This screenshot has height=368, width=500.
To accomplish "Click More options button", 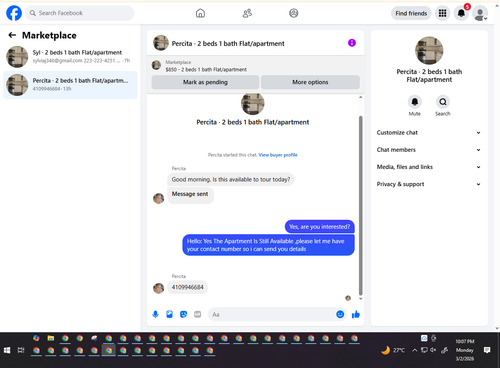I will pos(310,82).
